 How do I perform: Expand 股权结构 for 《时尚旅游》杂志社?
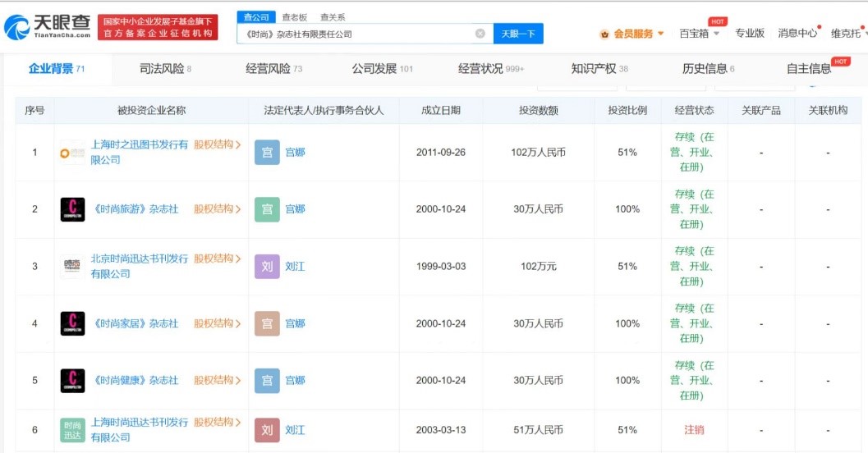click(x=217, y=209)
